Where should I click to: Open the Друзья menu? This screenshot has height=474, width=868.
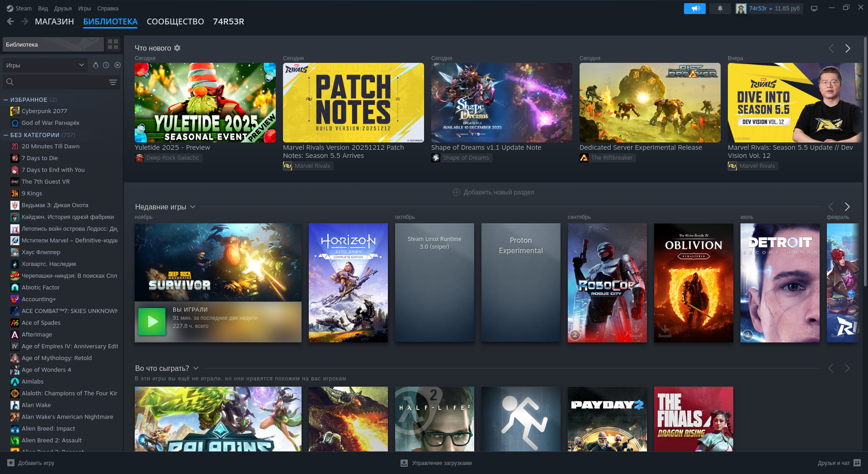point(63,9)
